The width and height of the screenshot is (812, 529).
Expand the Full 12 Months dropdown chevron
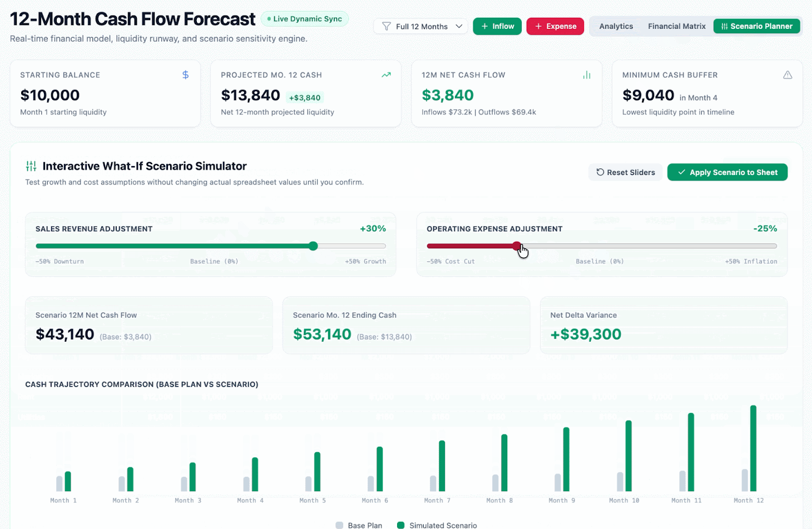(459, 26)
